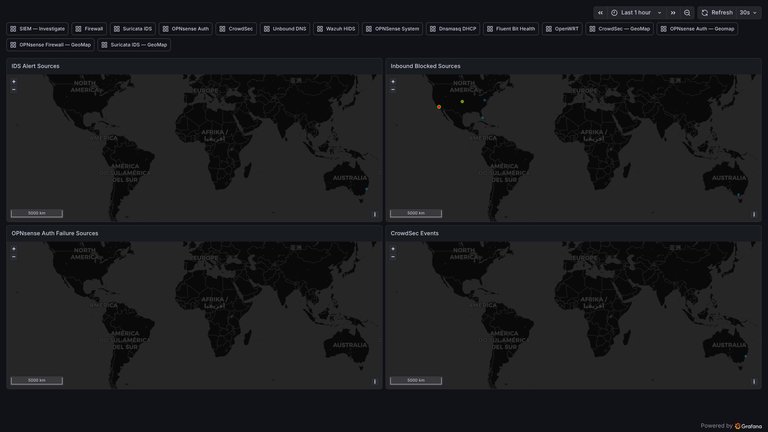Show attribution info on CrowdSec Events map
This screenshot has height=432, width=768.
point(754,381)
